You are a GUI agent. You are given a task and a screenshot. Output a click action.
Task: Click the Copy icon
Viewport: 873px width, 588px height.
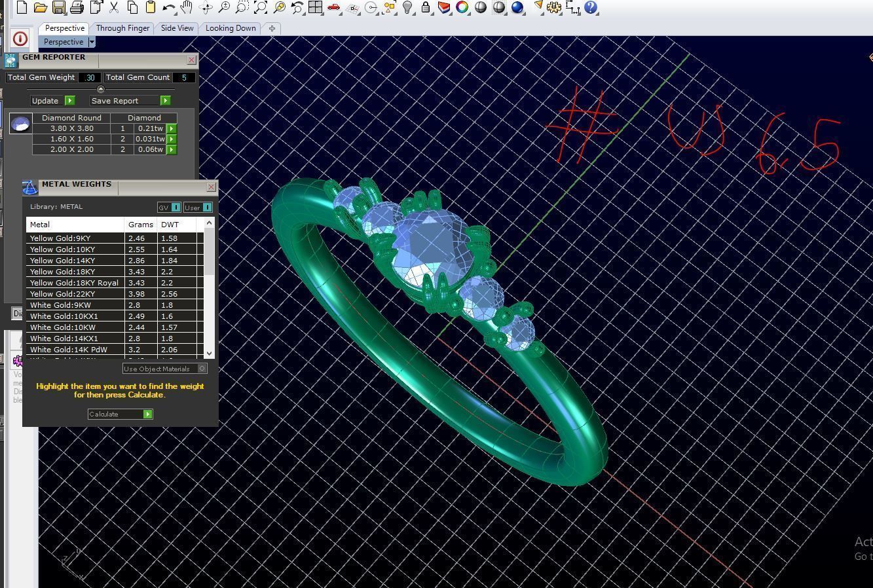[x=132, y=8]
